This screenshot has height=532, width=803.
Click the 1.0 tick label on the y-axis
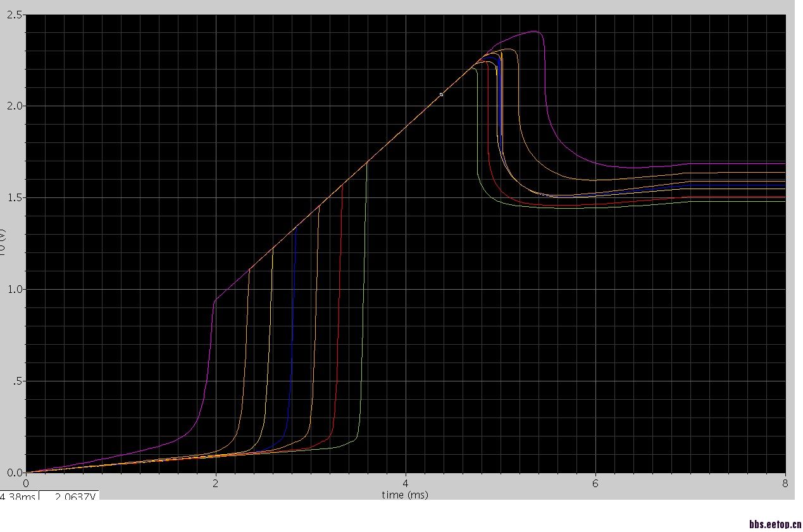(x=15, y=289)
